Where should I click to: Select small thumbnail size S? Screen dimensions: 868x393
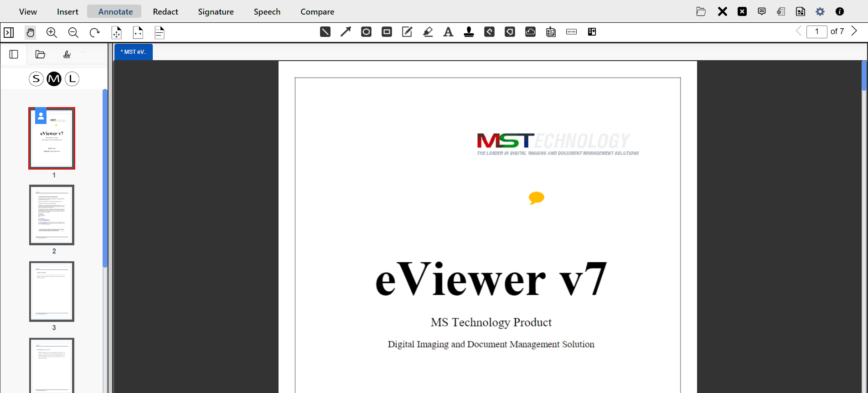click(x=36, y=79)
